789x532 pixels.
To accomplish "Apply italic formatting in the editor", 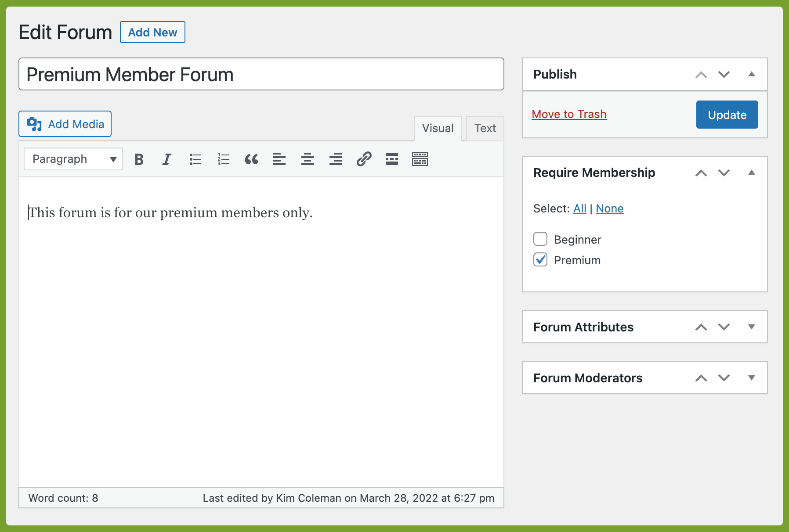I will coord(167,159).
